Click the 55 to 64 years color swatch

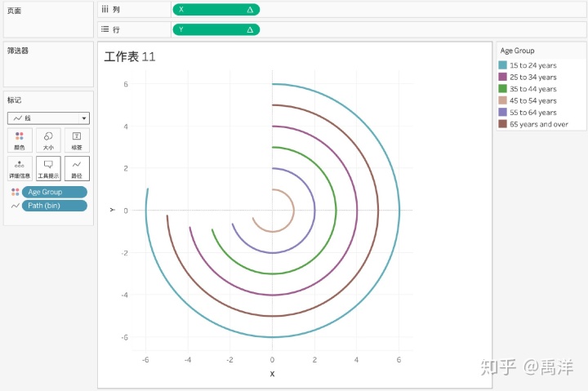(x=502, y=112)
